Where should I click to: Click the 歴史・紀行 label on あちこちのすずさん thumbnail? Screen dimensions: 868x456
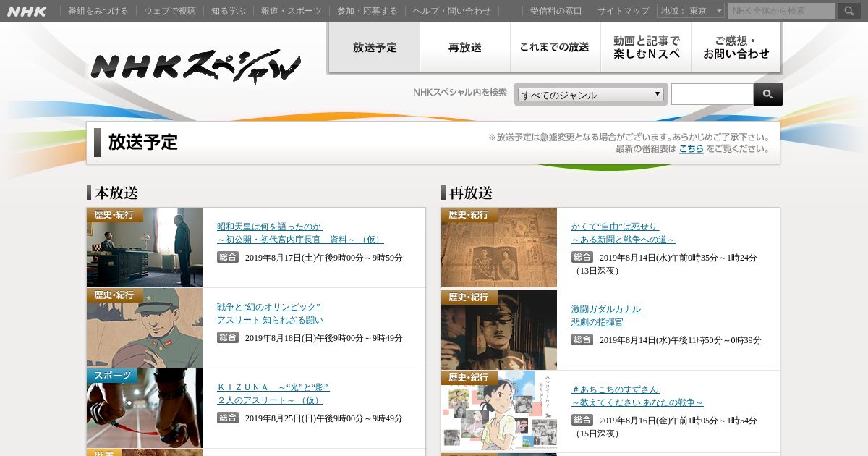pos(469,378)
